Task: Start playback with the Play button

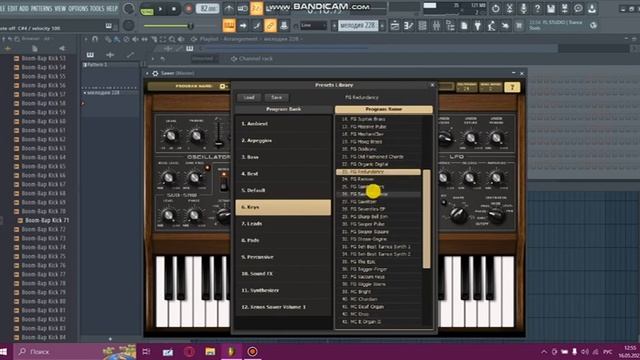Action: tap(160, 9)
